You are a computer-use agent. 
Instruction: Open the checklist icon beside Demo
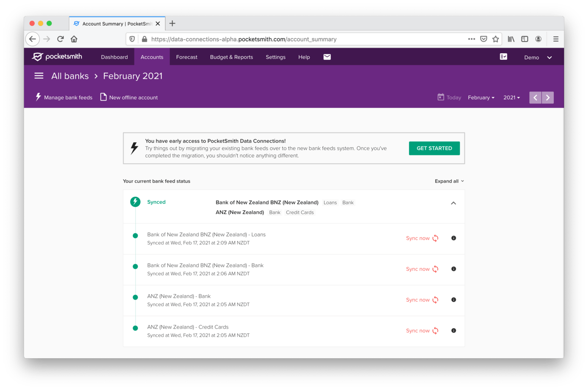(503, 57)
